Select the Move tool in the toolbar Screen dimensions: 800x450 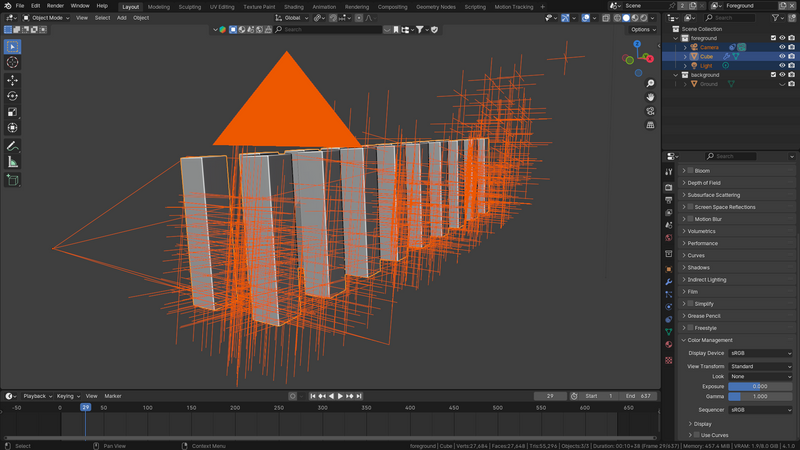13,80
